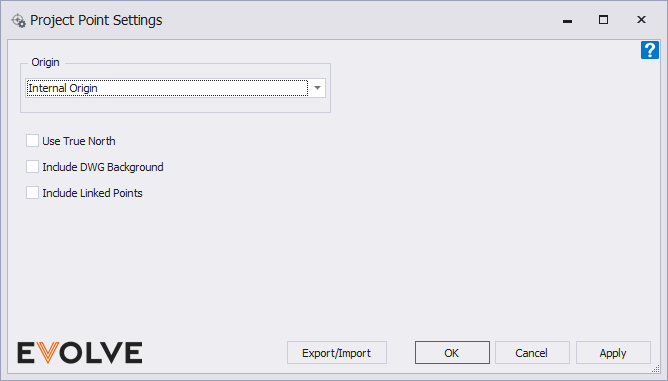Viewport: 668px width, 381px height.
Task: Click the Include DWG Background label
Action: click(x=103, y=167)
